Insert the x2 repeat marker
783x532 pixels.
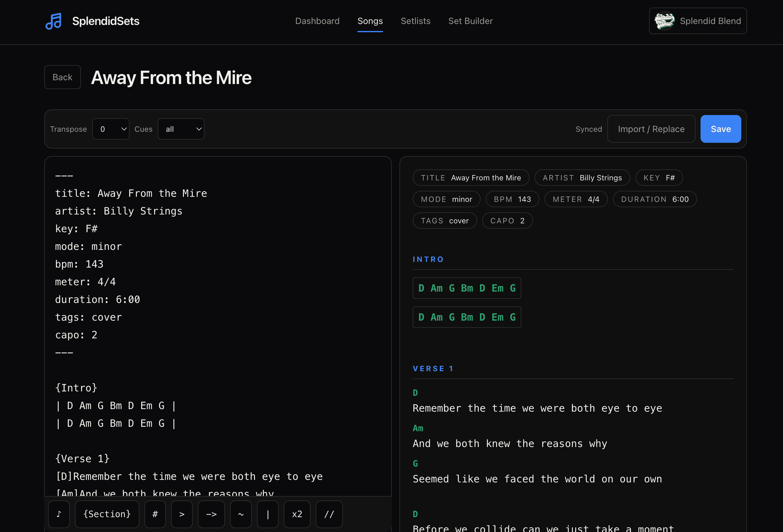point(297,514)
